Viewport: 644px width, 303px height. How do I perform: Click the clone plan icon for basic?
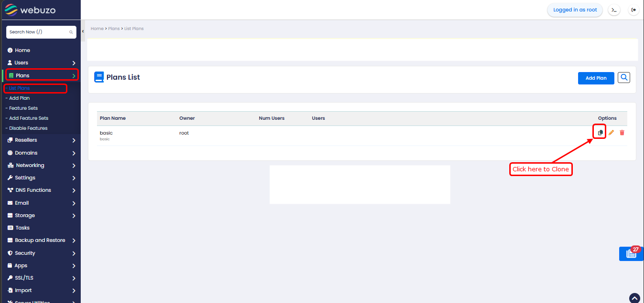click(x=600, y=132)
